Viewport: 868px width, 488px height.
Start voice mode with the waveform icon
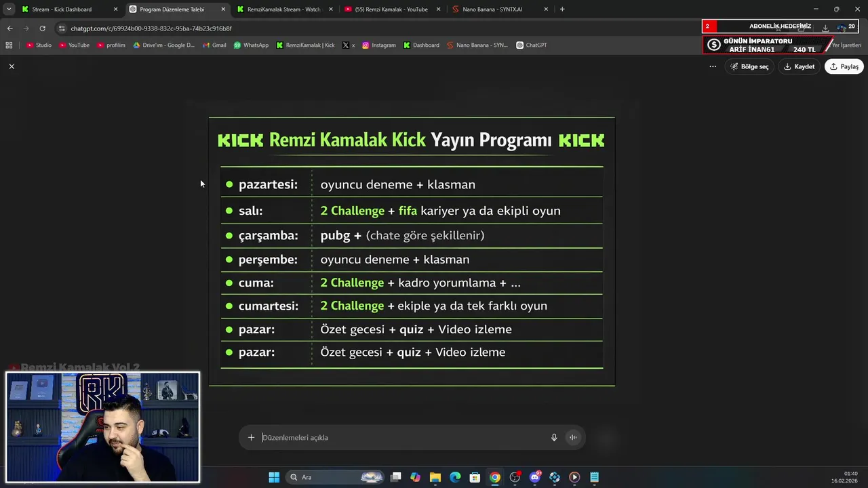573,437
